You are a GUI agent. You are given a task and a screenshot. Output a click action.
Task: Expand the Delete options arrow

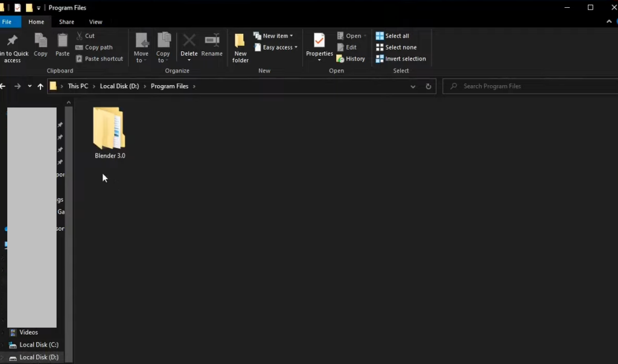[189, 60]
